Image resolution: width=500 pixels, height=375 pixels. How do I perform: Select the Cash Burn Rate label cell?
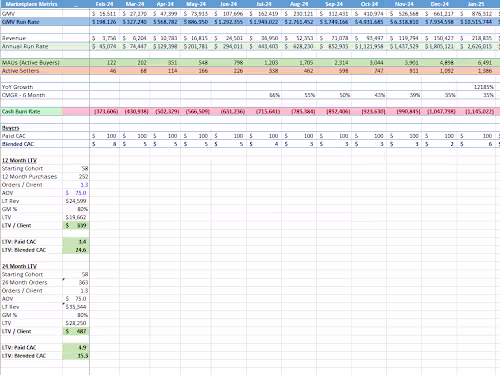(x=31, y=111)
